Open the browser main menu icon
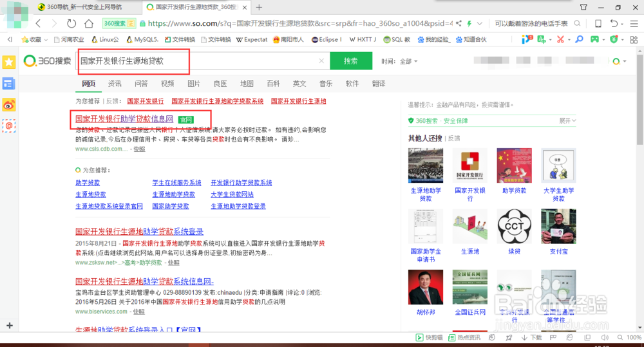 (634, 23)
